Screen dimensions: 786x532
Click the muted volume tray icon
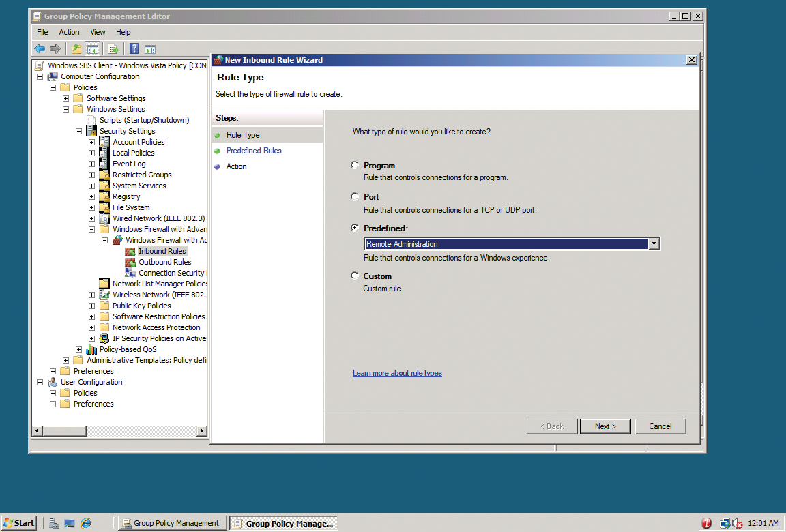point(738,523)
